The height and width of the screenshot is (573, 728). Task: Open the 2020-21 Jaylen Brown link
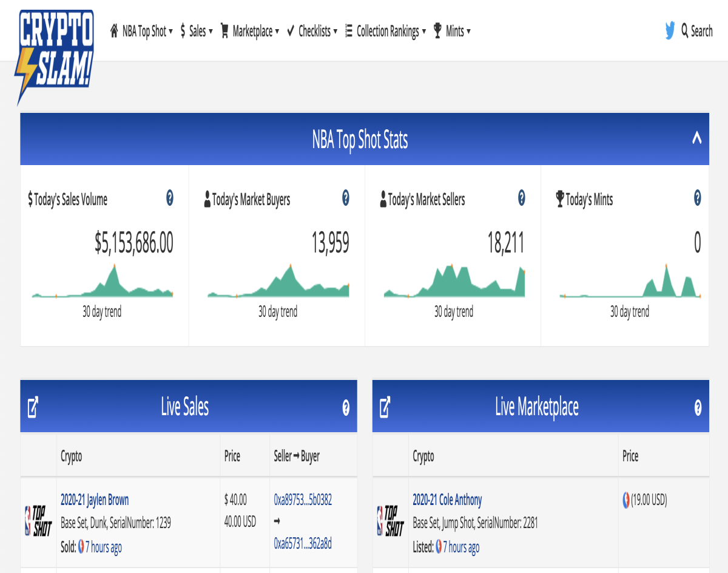(x=95, y=500)
